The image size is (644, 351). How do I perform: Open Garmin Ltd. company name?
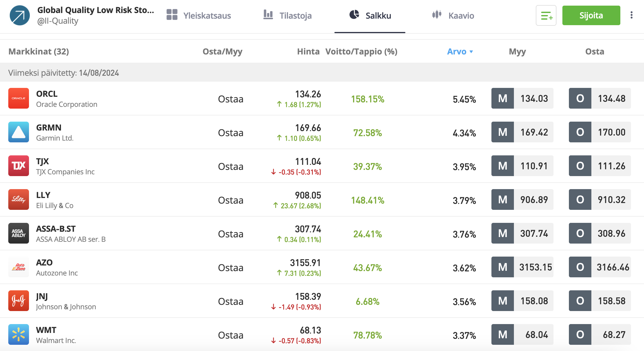point(55,138)
